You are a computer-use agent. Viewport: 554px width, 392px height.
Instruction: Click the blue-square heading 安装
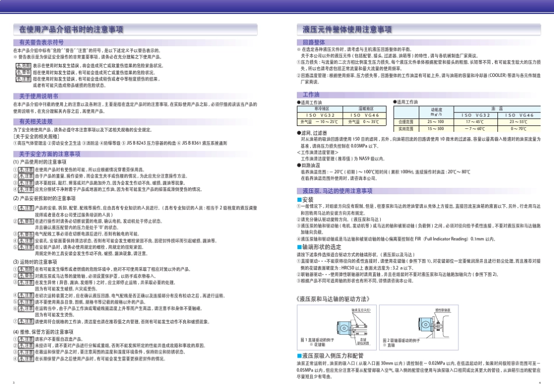coord(305,199)
